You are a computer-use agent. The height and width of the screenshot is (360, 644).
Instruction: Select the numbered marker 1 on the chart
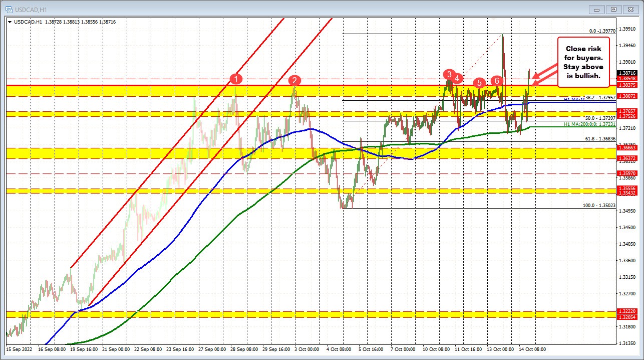pos(236,79)
